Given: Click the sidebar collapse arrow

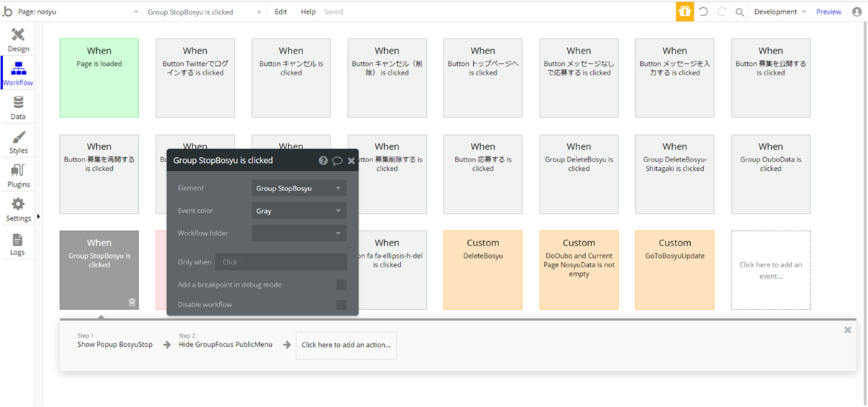Looking at the screenshot, I should (x=38, y=216).
